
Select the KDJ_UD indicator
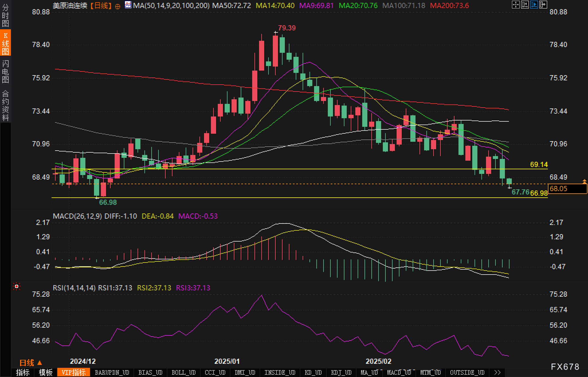341,372
